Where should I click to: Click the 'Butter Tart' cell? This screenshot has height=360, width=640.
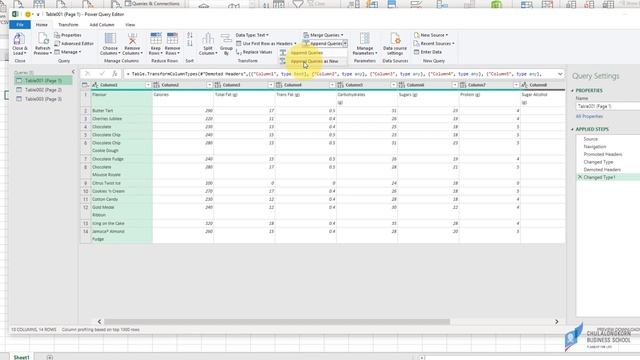pos(122,111)
